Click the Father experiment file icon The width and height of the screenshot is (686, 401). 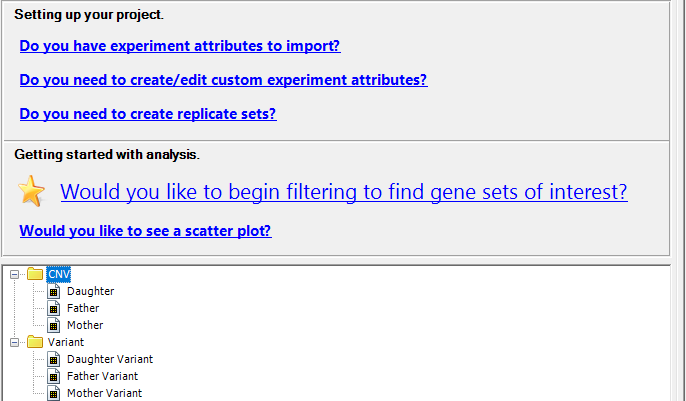53,308
